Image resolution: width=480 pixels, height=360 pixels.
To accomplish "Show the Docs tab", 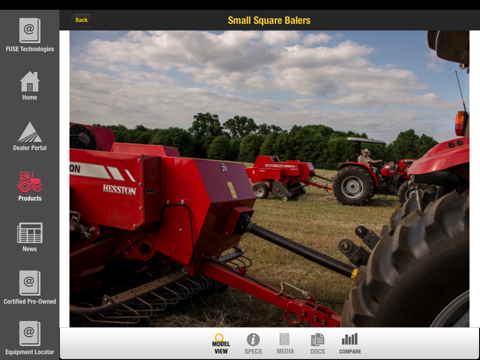I will [317, 344].
